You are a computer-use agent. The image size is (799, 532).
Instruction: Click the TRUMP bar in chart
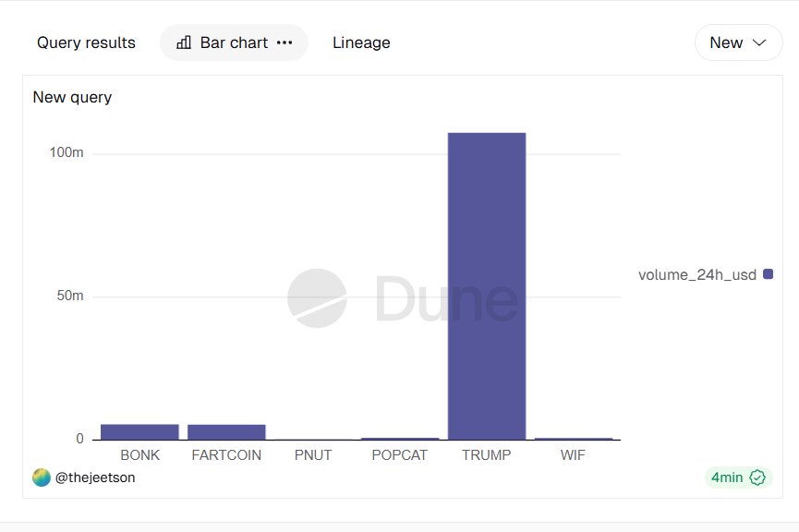[487, 286]
